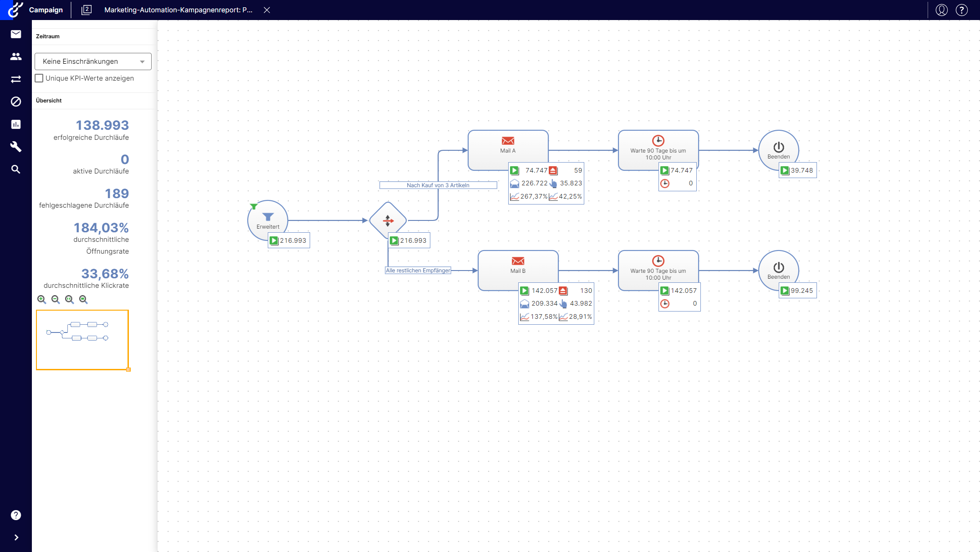Select the Marketing-Automation-Kampagnenreport tab

(178, 10)
